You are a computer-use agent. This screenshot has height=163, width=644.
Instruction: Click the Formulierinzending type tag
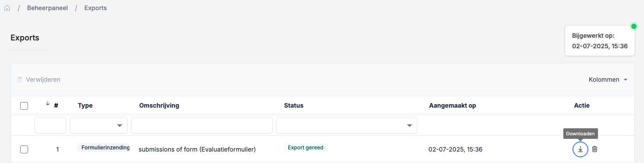(x=103, y=148)
